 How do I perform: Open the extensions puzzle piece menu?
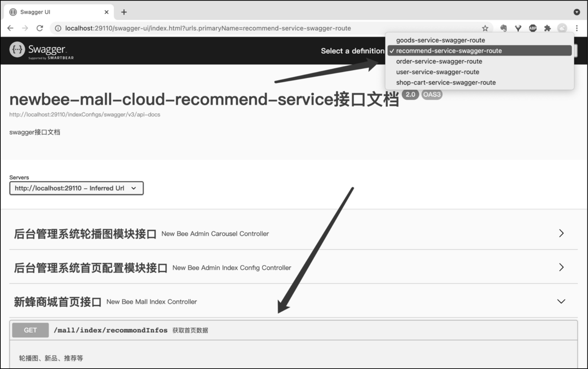(x=547, y=28)
